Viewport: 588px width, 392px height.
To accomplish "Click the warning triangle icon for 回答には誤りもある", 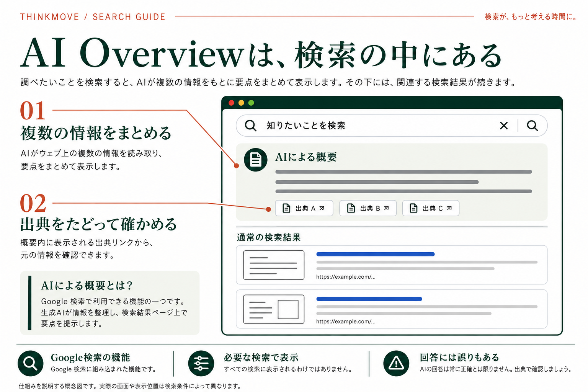I will tap(396, 363).
